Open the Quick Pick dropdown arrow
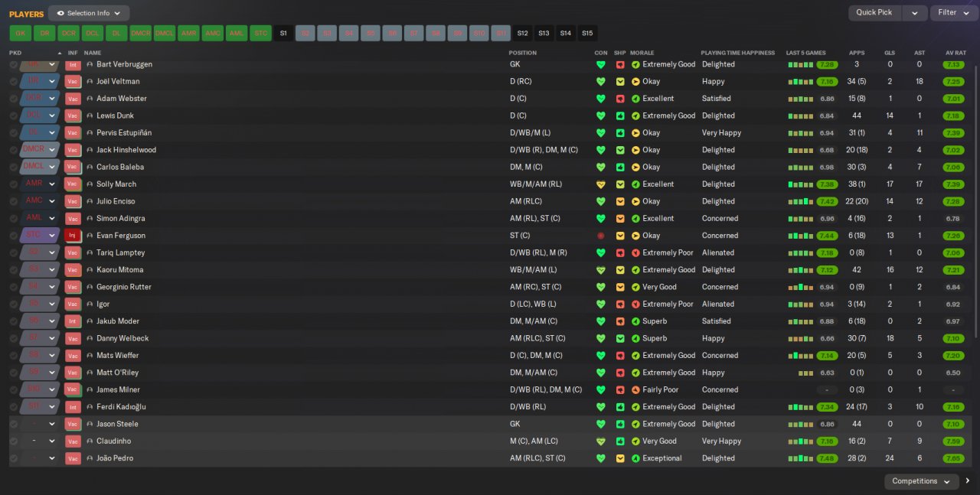Image resolution: width=980 pixels, height=495 pixels. pyautogui.click(x=914, y=12)
